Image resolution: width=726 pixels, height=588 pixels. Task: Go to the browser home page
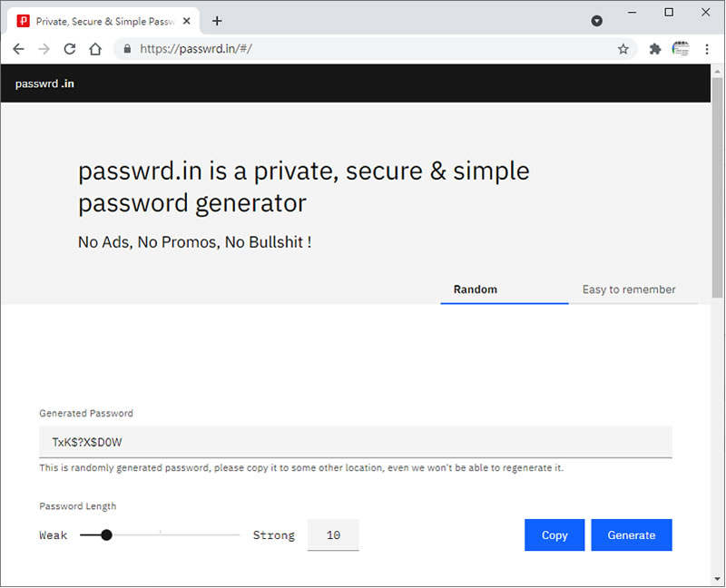point(94,49)
